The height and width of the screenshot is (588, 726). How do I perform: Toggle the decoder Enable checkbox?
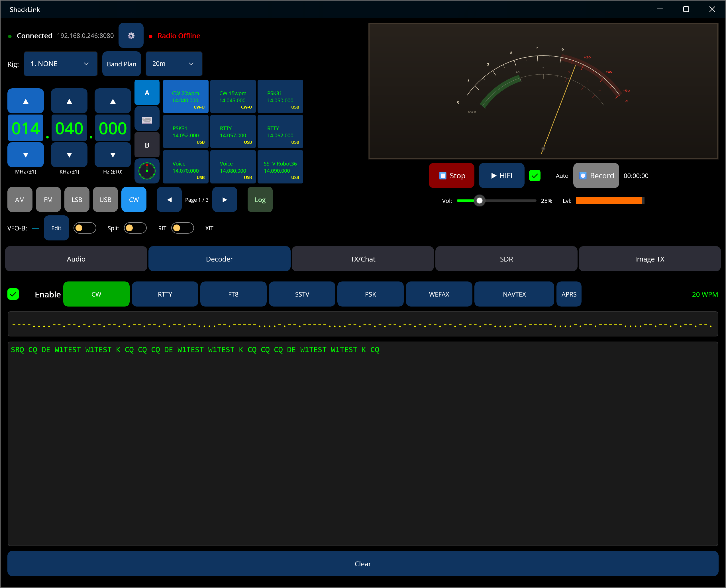click(x=13, y=294)
